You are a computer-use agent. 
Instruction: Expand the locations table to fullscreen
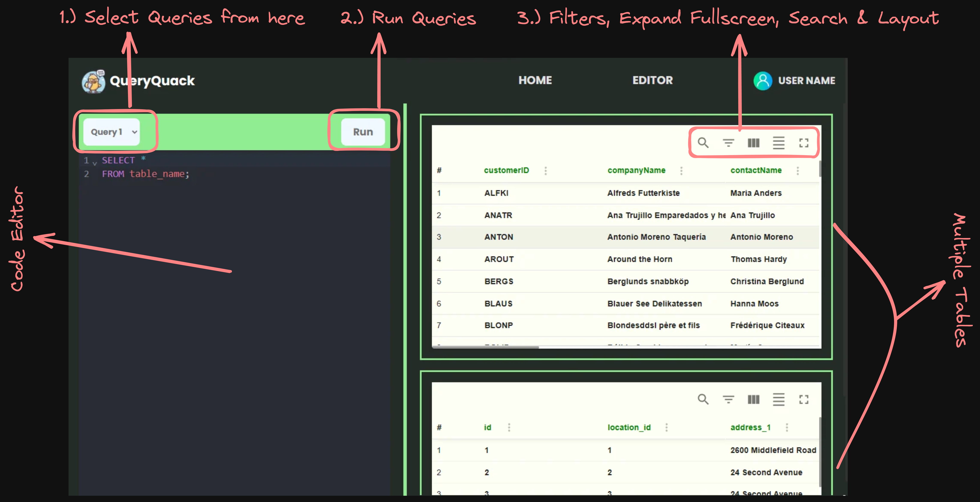coord(803,399)
